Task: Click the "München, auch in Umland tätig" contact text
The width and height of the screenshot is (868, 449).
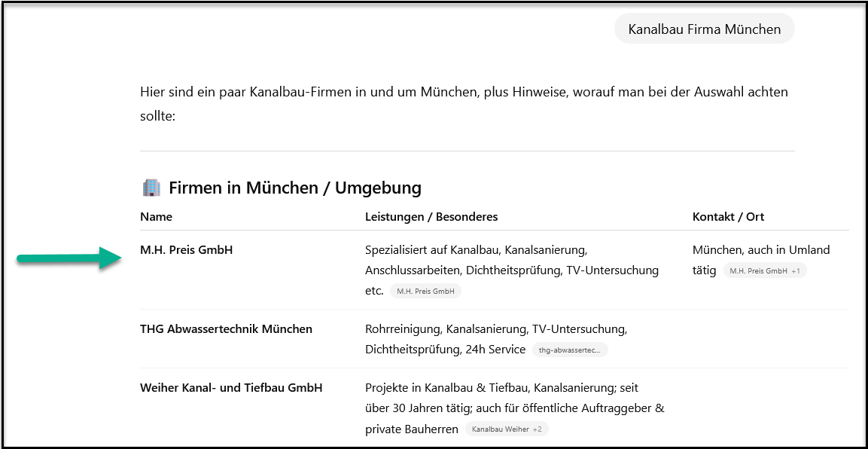Action: pos(760,250)
